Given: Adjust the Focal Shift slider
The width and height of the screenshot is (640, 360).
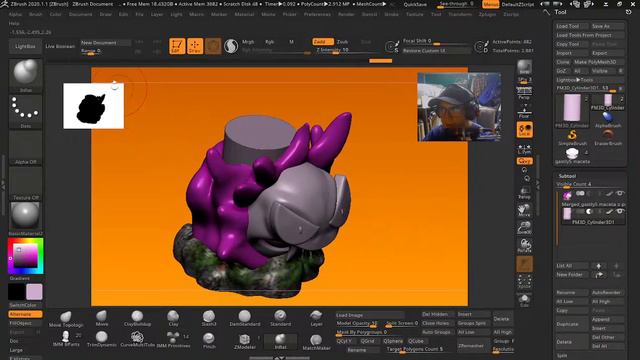Looking at the screenshot, I should pos(435,41).
